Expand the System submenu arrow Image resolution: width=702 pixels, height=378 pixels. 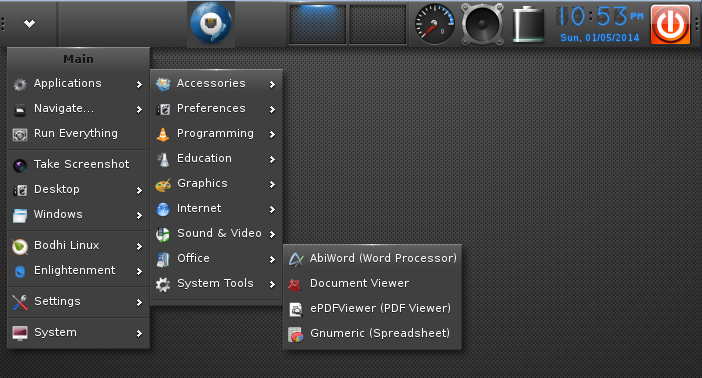(x=139, y=333)
